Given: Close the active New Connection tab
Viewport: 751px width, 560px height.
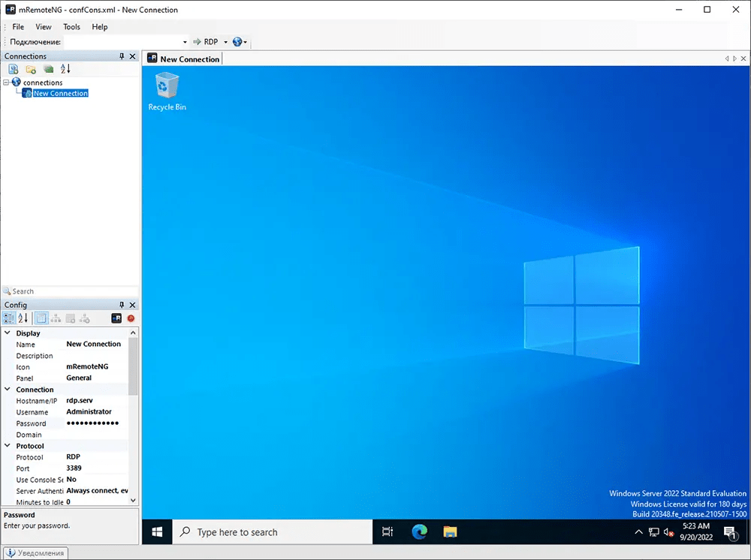Looking at the screenshot, I should point(743,59).
